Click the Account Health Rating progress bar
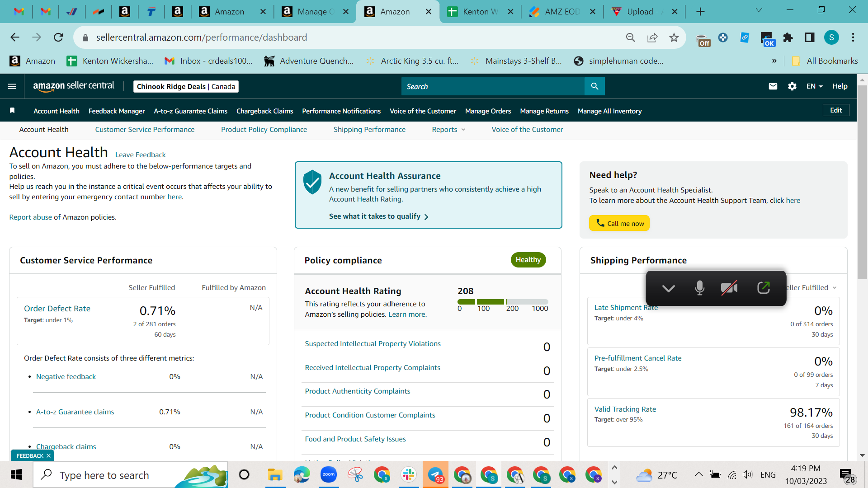Image resolution: width=868 pixels, height=488 pixels. point(503,302)
